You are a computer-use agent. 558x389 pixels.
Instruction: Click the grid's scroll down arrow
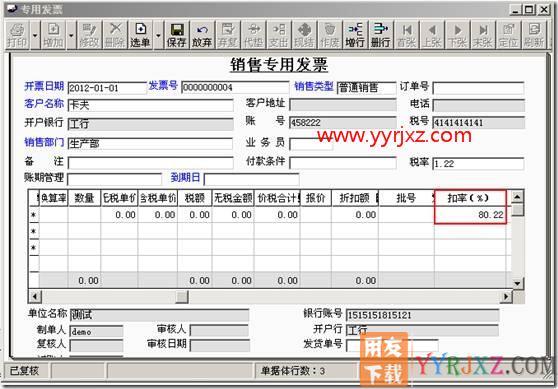coord(517,283)
